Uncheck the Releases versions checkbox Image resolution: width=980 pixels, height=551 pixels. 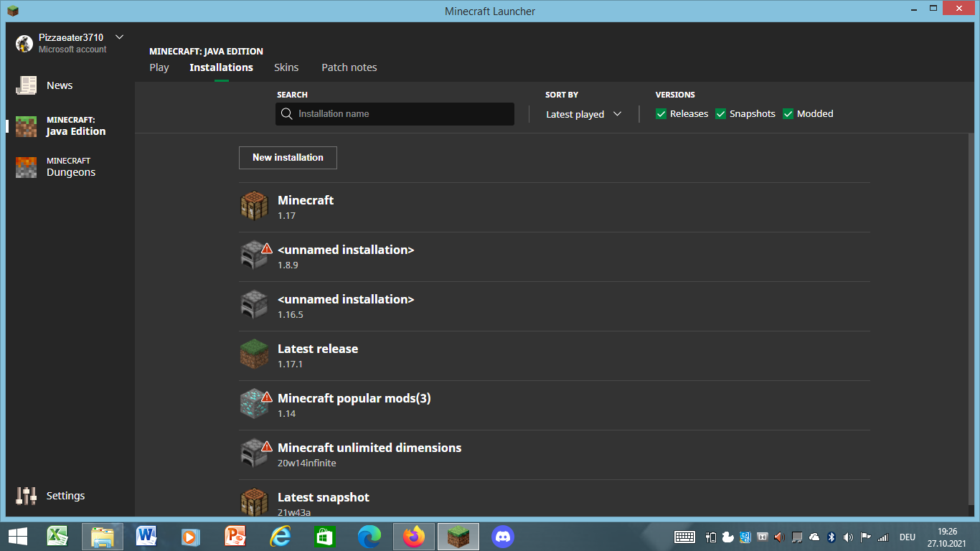[x=661, y=114]
